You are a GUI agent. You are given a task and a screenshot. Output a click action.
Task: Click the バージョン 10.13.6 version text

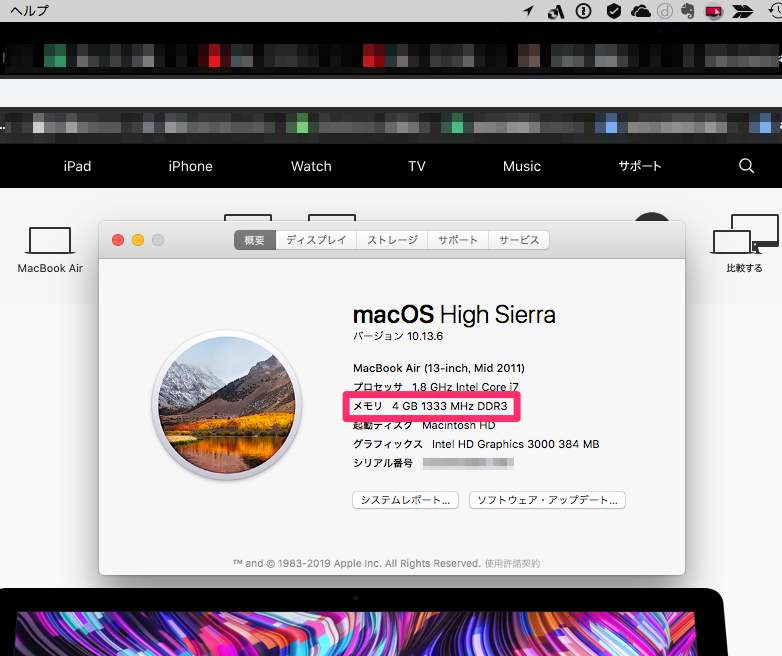pos(397,336)
